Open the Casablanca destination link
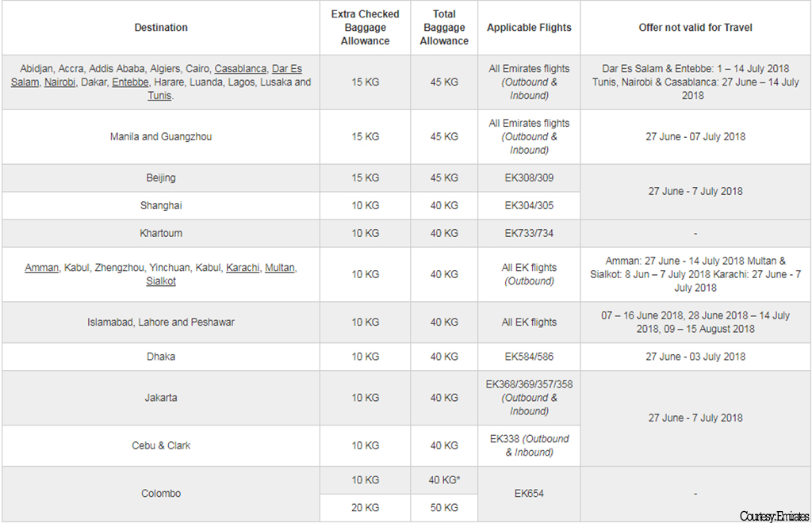 [x=240, y=69]
